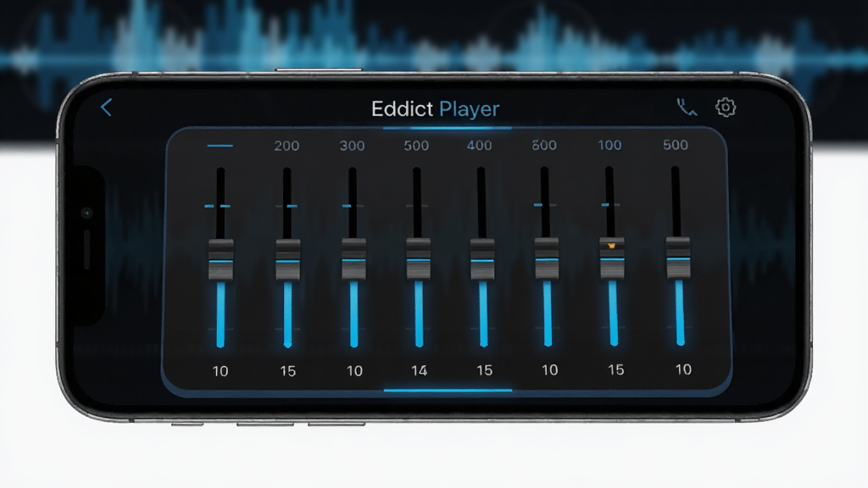Click value 10 under the 600 slider
Viewport: 868px width, 488px height.
[x=549, y=369]
